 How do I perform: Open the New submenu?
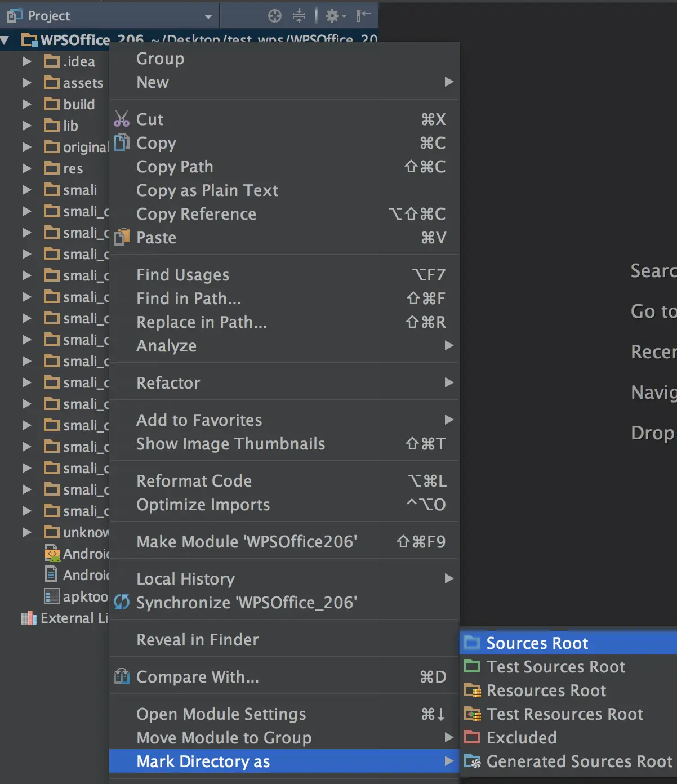coord(284,82)
